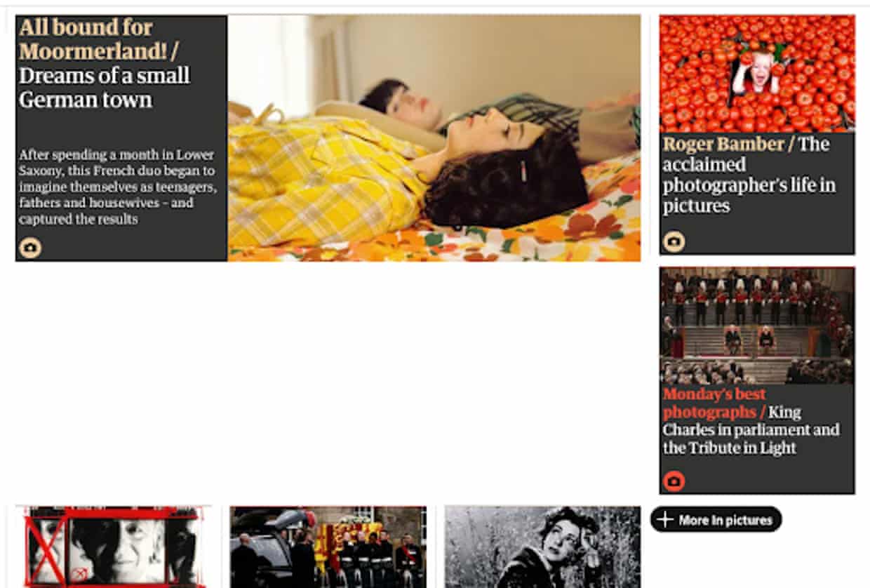Click the Lower Saxony French duo description
Image resolution: width=870 pixels, height=588 pixels.
117,187
